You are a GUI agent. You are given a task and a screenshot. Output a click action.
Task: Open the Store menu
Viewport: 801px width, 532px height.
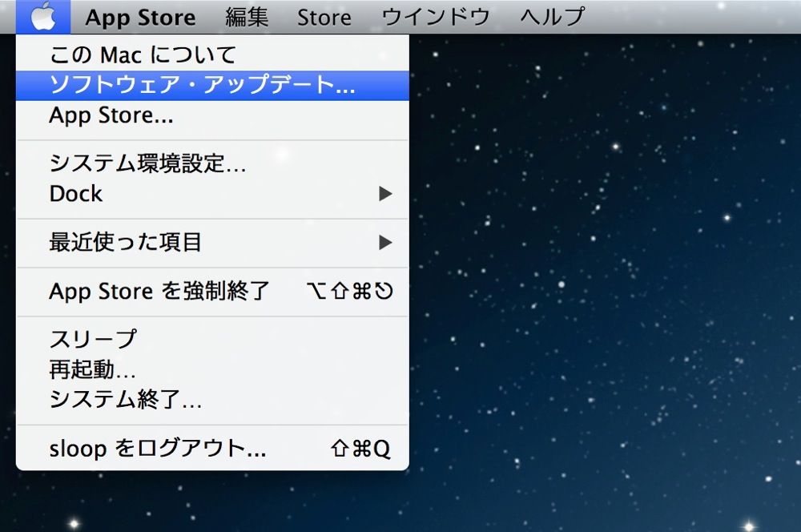(324, 18)
